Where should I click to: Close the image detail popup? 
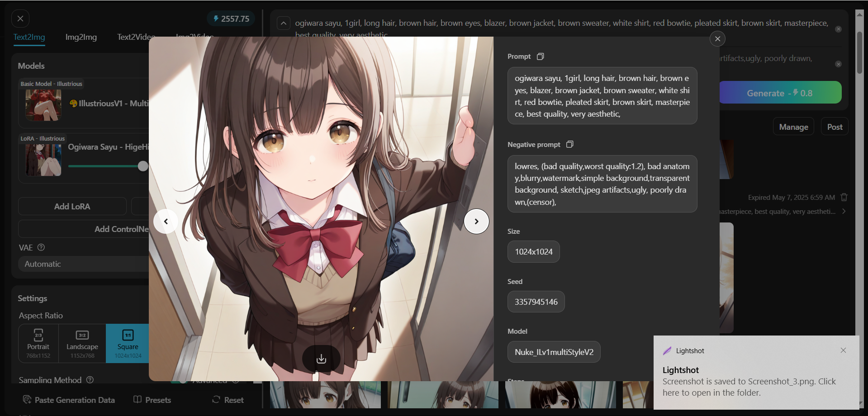[717, 39]
